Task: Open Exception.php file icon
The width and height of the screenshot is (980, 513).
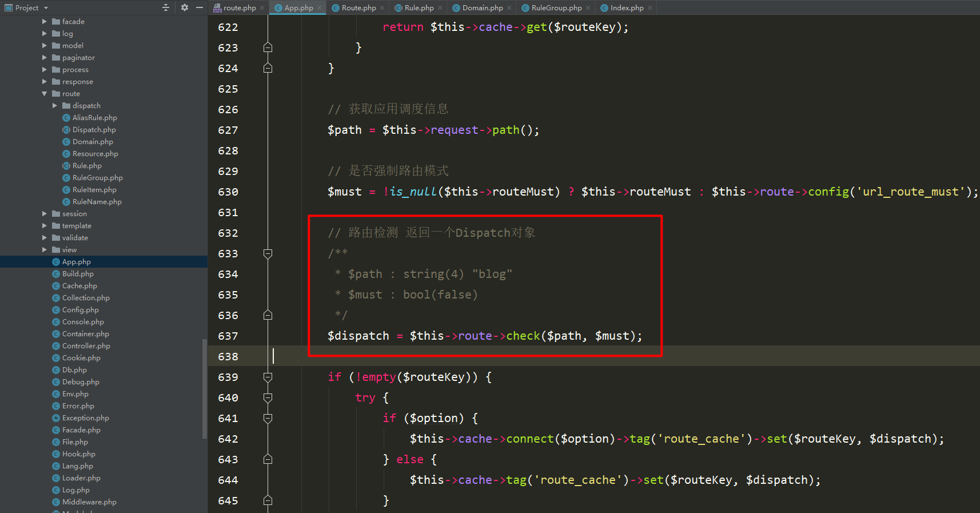Action: point(56,417)
